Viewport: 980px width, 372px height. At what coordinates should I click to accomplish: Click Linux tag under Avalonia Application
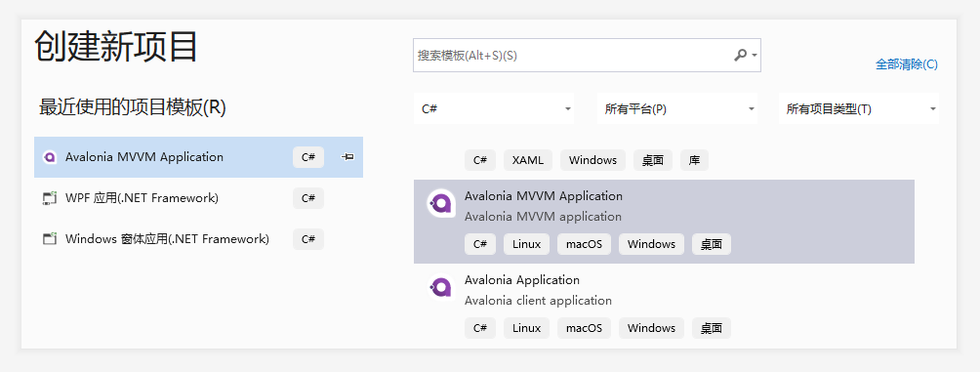526,328
